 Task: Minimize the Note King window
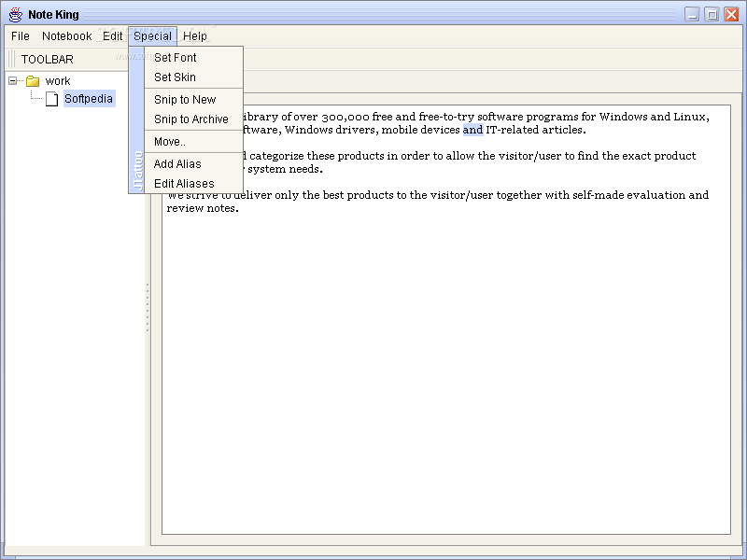[x=692, y=14]
